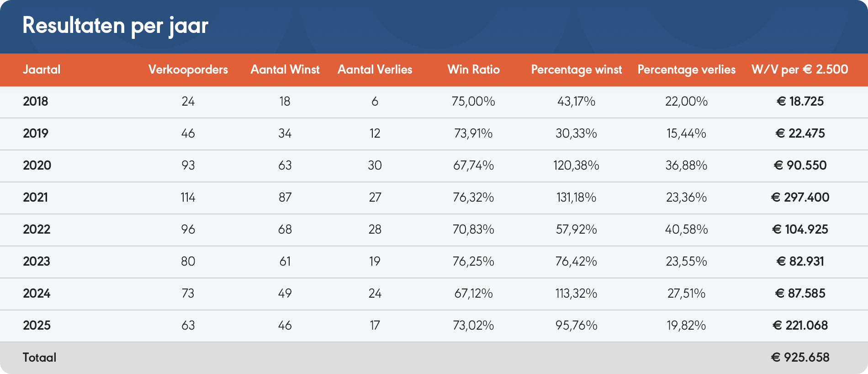Select the 2025 year row label

click(x=37, y=326)
